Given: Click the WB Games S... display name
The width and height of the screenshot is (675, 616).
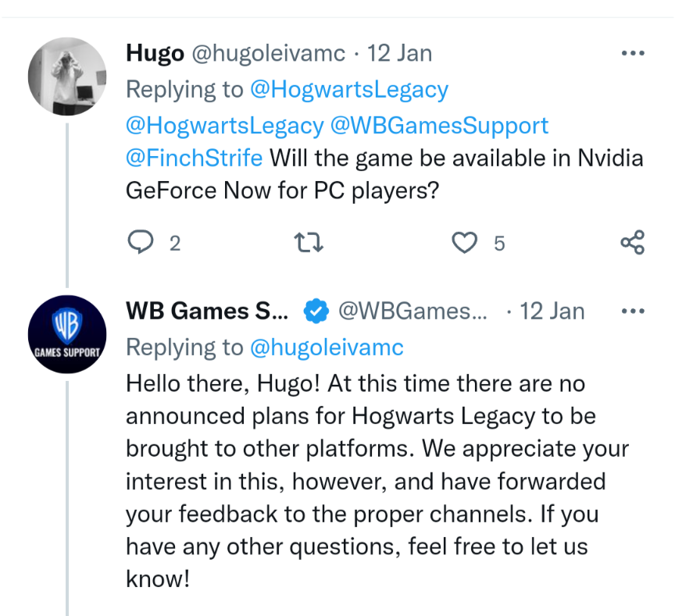Looking at the screenshot, I should point(207,311).
